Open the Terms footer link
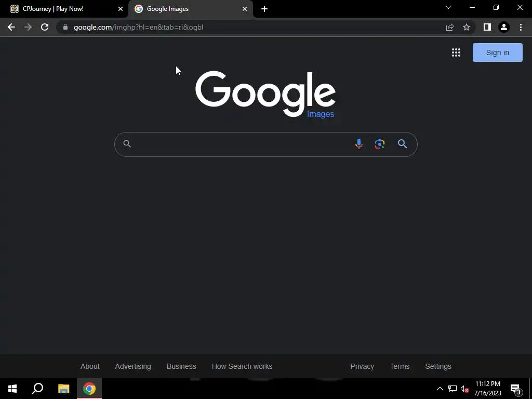Viewport: 532px width, 399px height. point(400,366)
